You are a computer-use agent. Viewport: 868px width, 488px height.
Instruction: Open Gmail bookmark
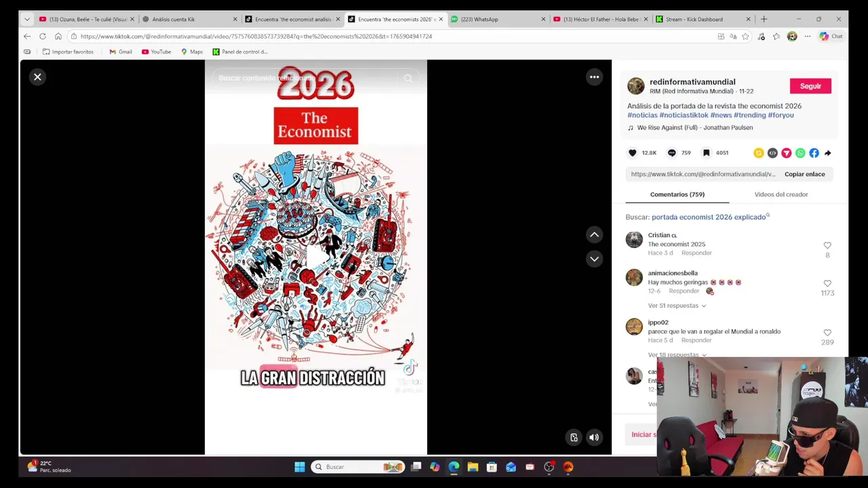[x=121, y=52]
